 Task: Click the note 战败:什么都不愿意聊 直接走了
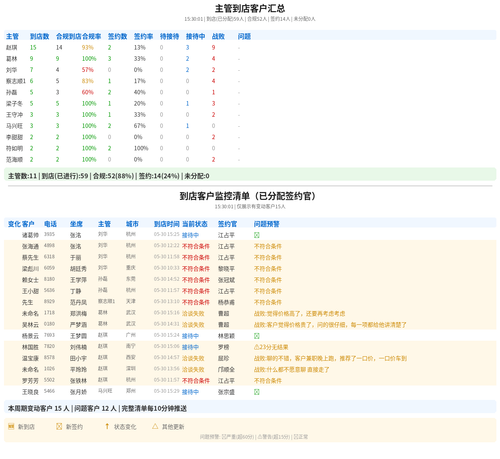pyautogui.click(x=292, y=370)
